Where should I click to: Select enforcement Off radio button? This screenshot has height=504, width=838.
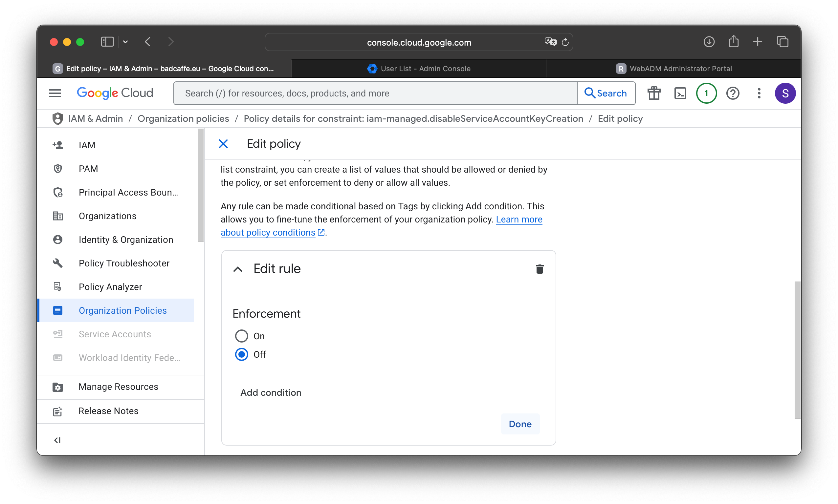click(241, 354)
